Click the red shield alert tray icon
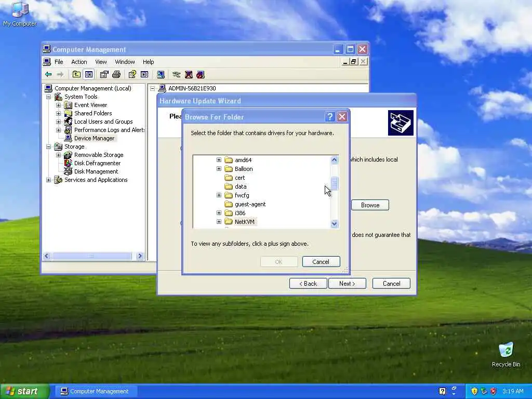532x399 pixels. point(494,391)
